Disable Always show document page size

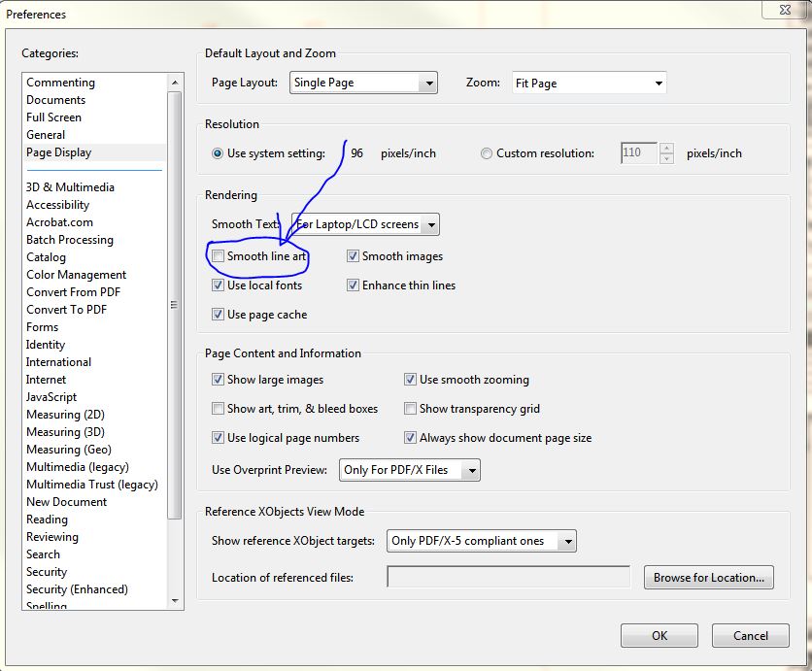tap(411, 437)
